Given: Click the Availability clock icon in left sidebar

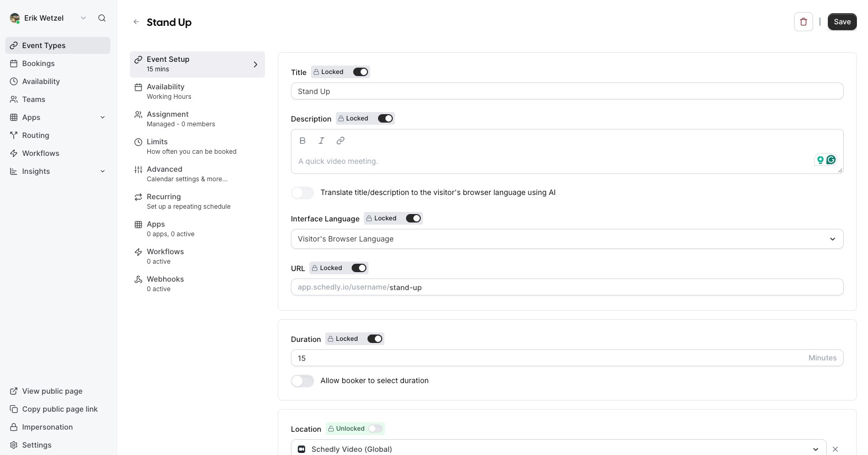Looking at the screenshot, I should tap(14, 81).
